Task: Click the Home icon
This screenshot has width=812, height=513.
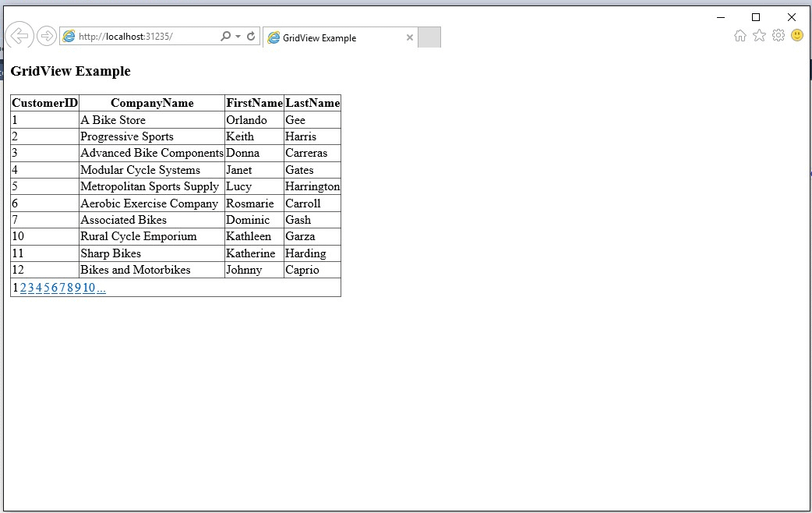Action: click(x=740, y=35)
